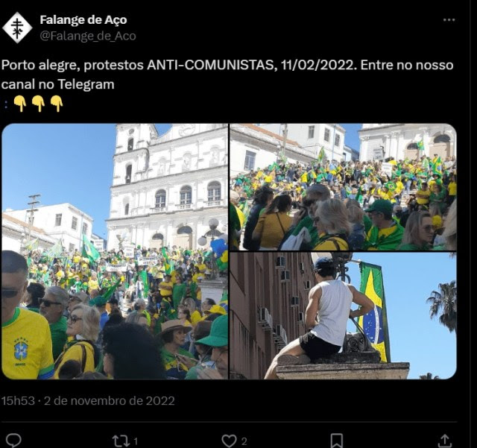Bookmark this post
The height and width of the screenshot is (448, 477).
[x=337, y=441]
